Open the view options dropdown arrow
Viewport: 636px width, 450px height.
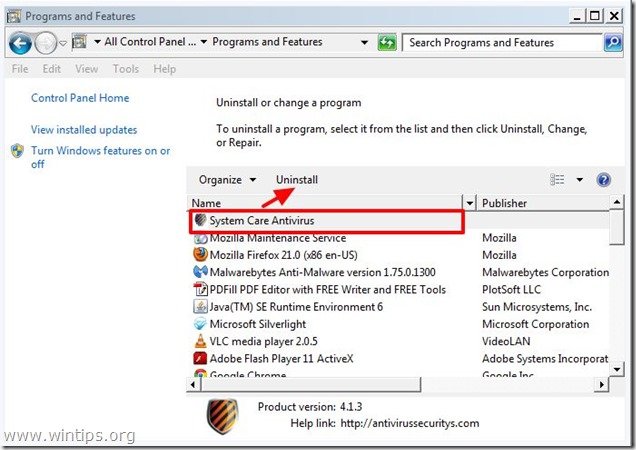(580, 179)
